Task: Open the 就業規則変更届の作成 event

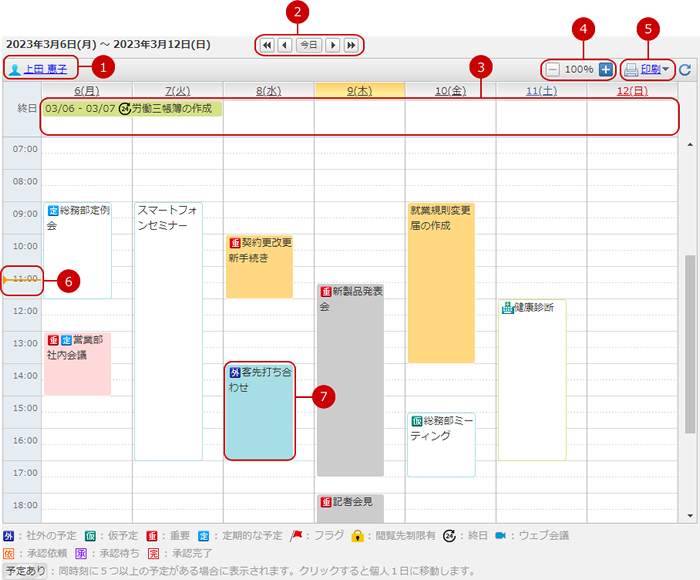Action: [x=441, y=283]
